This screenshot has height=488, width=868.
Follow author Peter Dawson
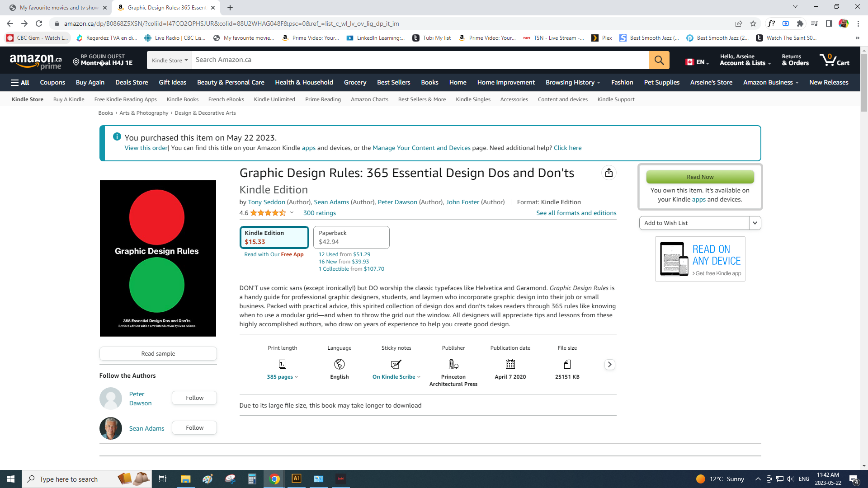[x=194, y=398]
